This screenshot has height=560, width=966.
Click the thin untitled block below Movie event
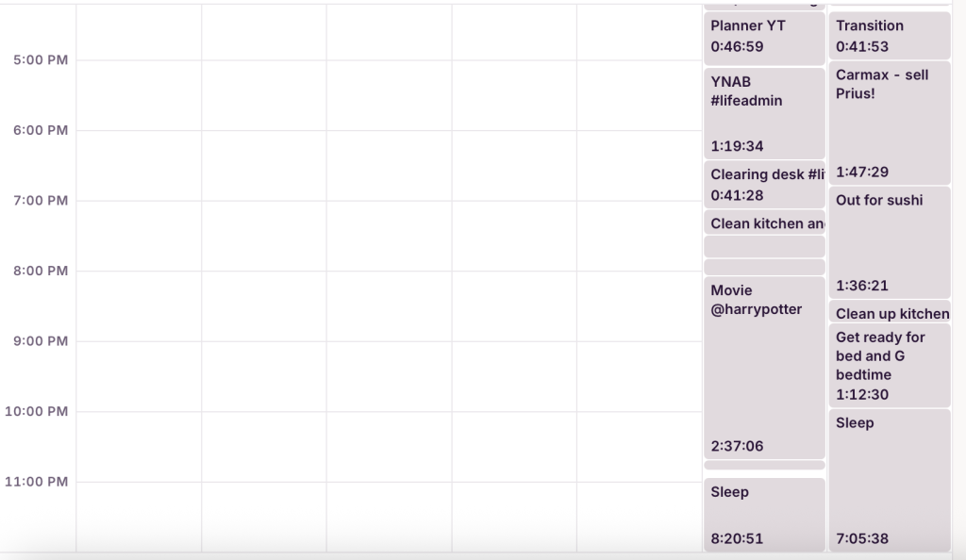point(763,466)
